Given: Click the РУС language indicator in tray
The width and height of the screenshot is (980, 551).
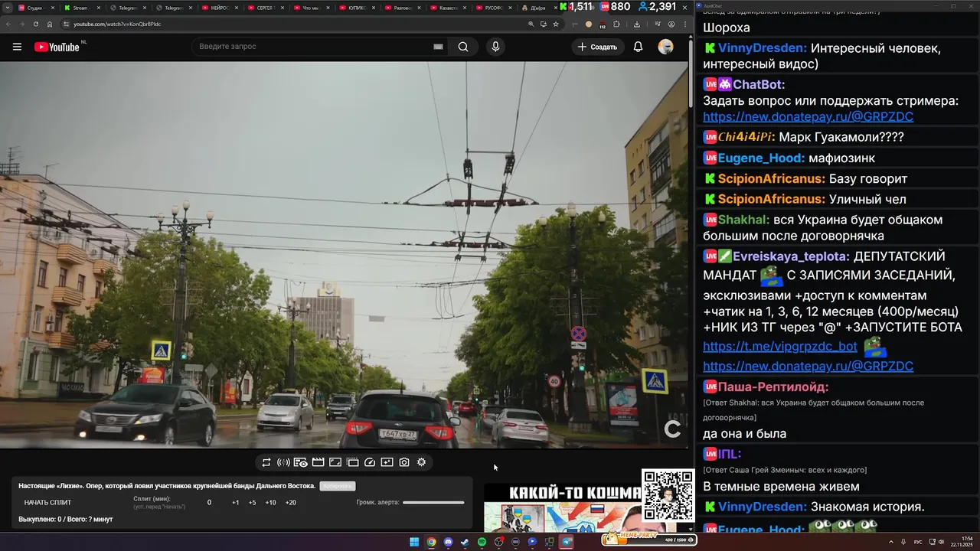Looking at the screenshot, I should [x=918, y=542].
